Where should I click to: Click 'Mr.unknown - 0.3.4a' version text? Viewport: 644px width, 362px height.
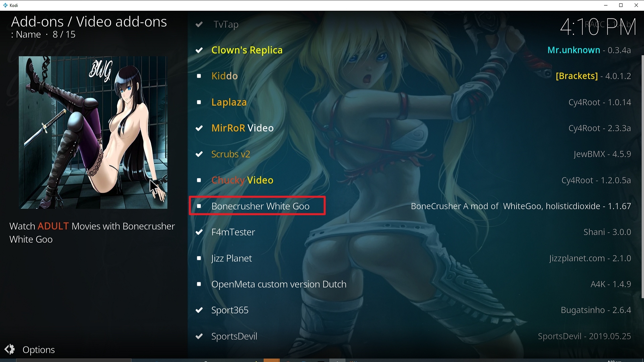pyautogui.click(x=589, y=50)
